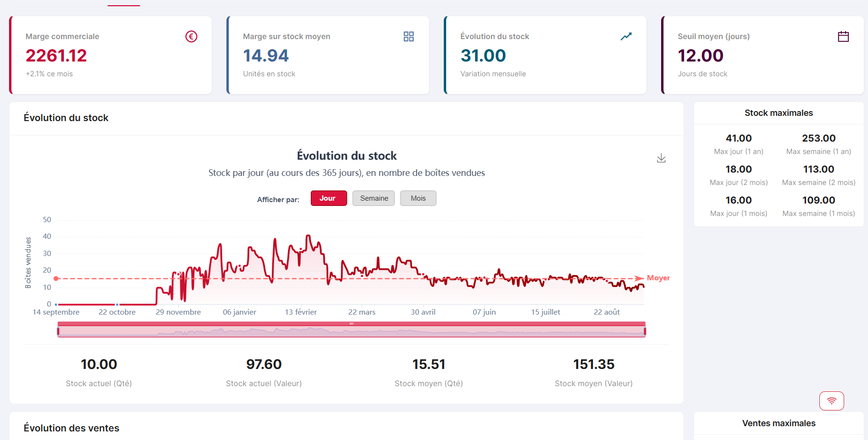Click the legend dot on the chart's average line
Image resolution: width=868 pixels, height=440 pixels.
57,278
